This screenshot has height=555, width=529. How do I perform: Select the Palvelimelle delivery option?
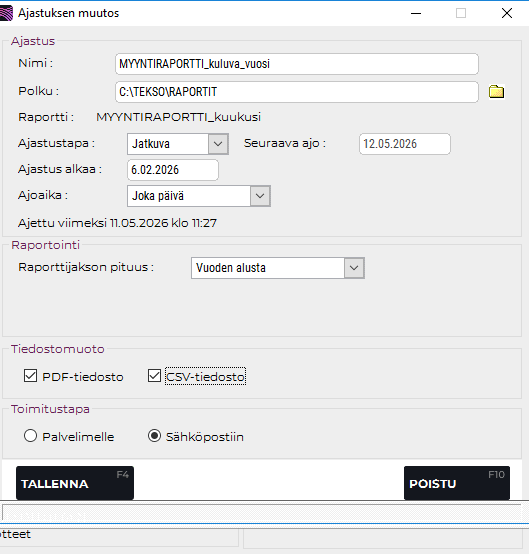[x=30, y=436]
